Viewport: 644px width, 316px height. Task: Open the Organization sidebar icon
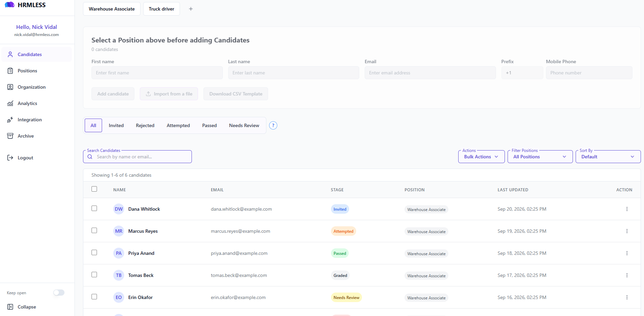(x=10, y=87)
